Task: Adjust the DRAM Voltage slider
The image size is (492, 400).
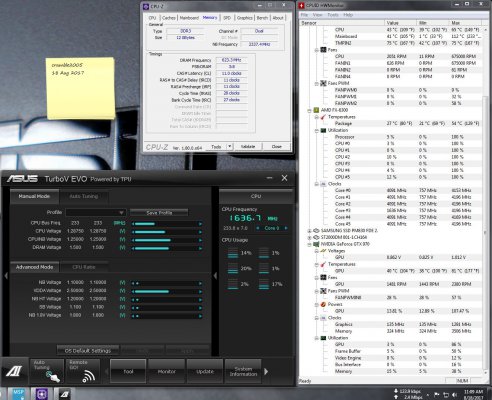Action: [167, 248]
